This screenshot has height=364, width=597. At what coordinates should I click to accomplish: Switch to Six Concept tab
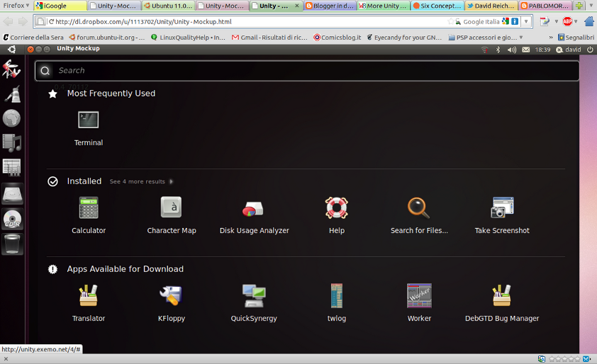437,6
